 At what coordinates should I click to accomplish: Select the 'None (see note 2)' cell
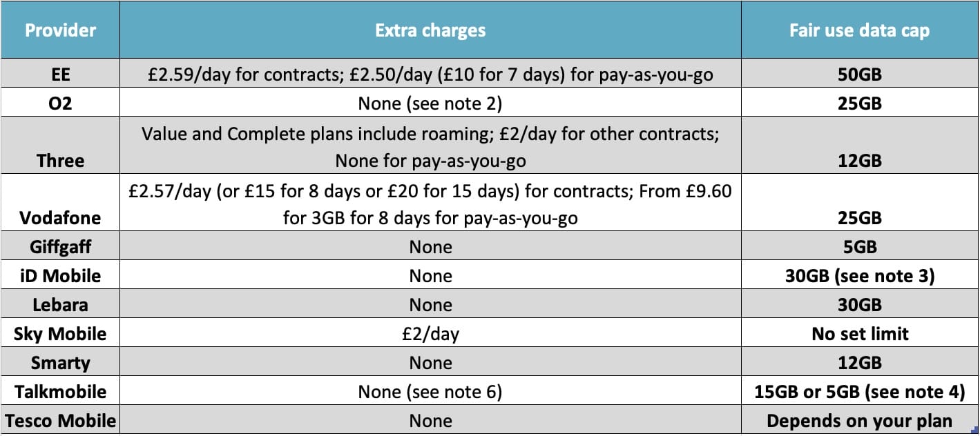click(430, 103)
